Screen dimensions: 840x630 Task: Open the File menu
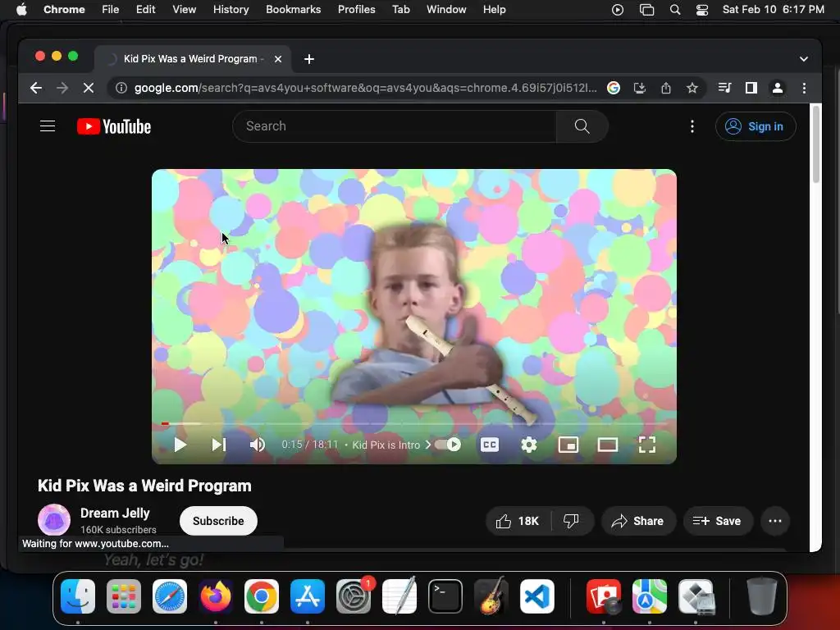click(111, 10)
